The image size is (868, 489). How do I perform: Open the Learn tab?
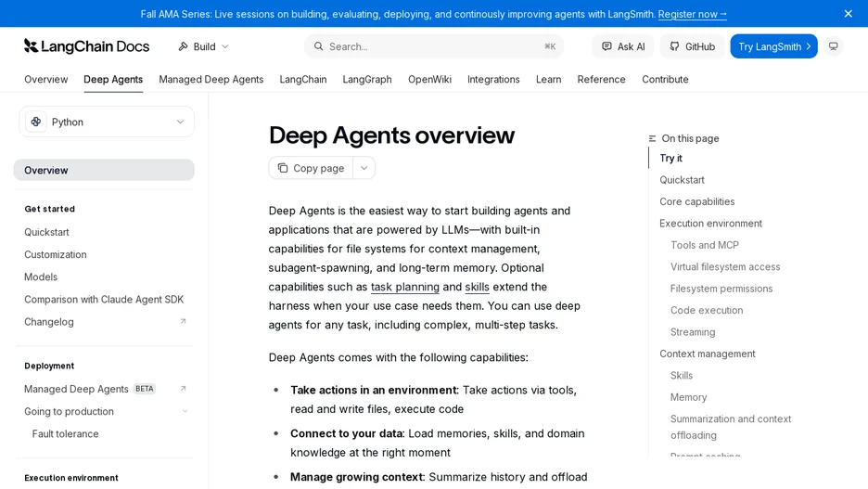[x=548, y=79]
